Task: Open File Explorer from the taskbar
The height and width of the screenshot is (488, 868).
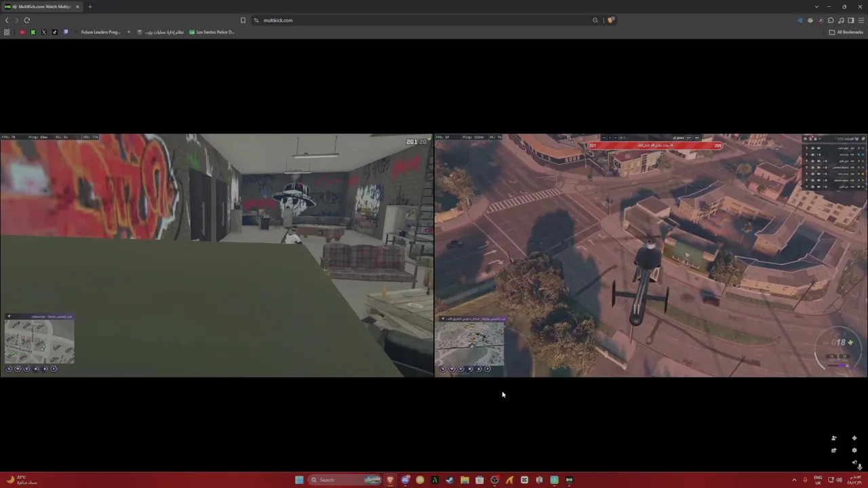Action: click(465, 480)
